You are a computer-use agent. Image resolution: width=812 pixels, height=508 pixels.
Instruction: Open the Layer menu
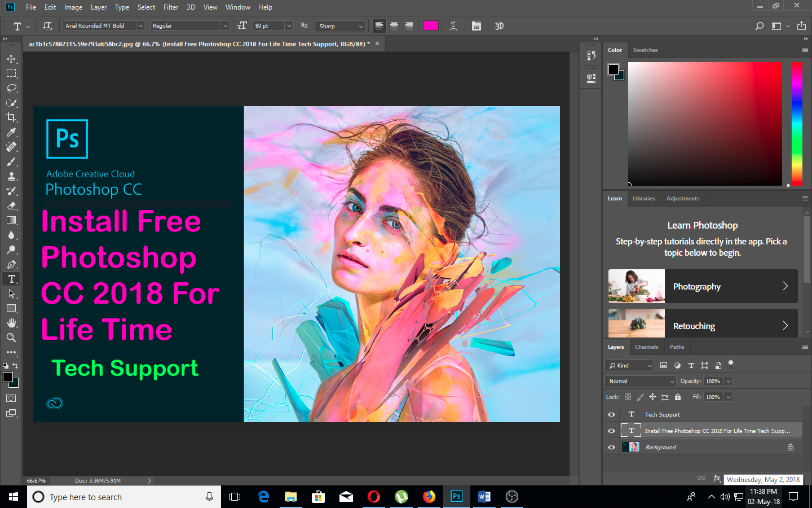(99, 7)
